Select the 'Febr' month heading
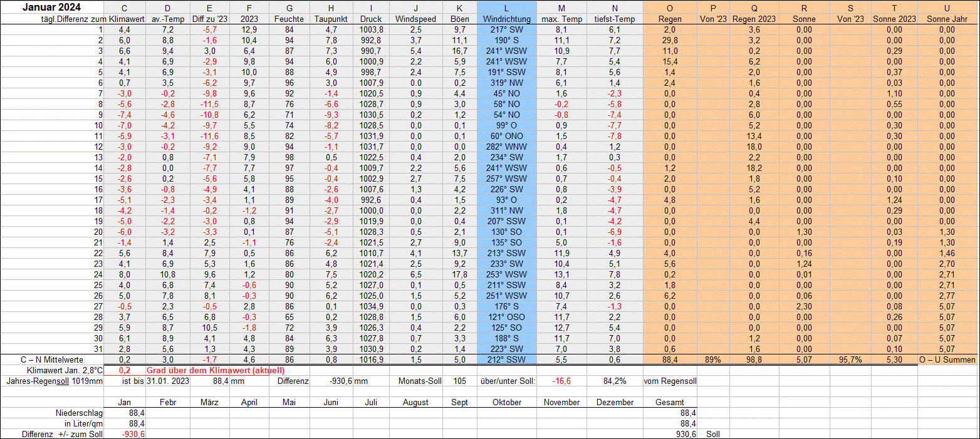This screenshot has width=980, height=439. click(166, 402)
